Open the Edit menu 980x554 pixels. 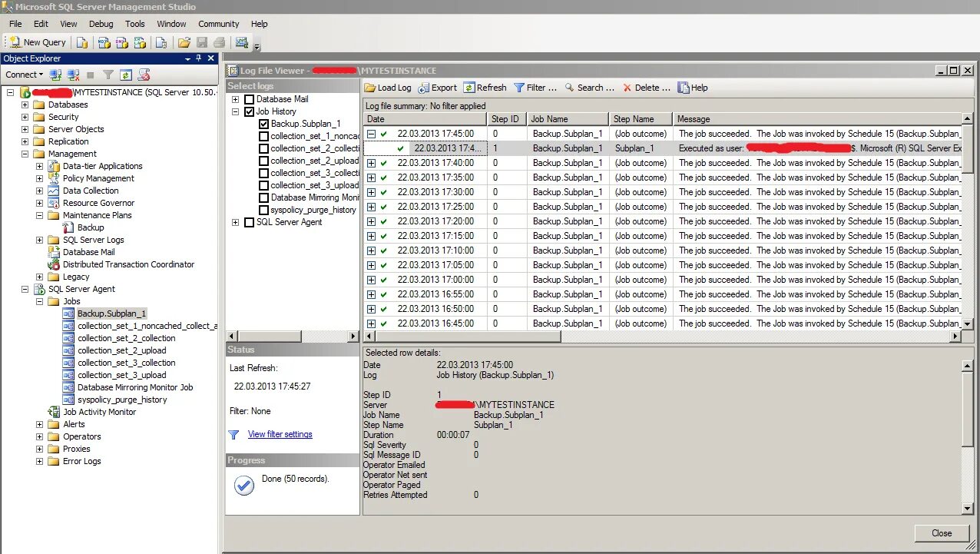coord(41,24)
